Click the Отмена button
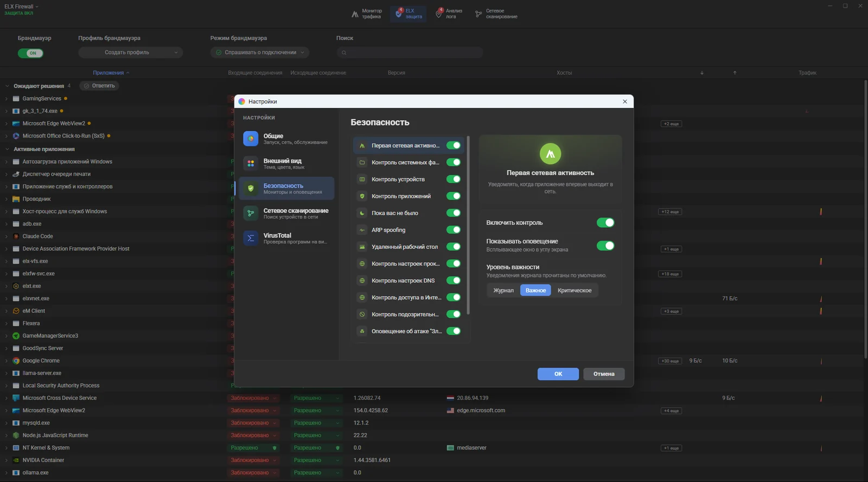The height and width of the screenshot is (482, 868). [x=604, y=374]
